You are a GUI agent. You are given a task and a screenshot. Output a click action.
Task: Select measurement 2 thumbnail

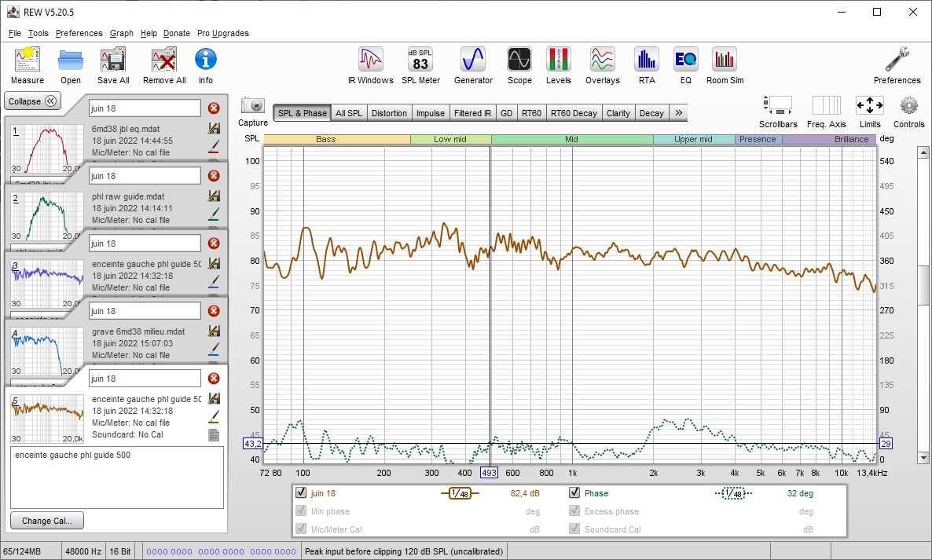click(x=48, y=216)
